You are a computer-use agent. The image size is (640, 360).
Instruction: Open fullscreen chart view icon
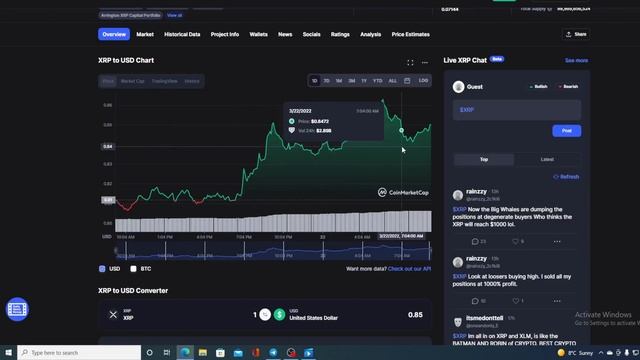coord(410,62)
